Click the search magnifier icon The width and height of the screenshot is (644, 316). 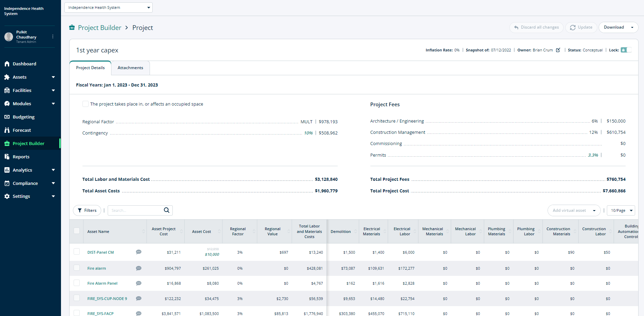point(166,210)
